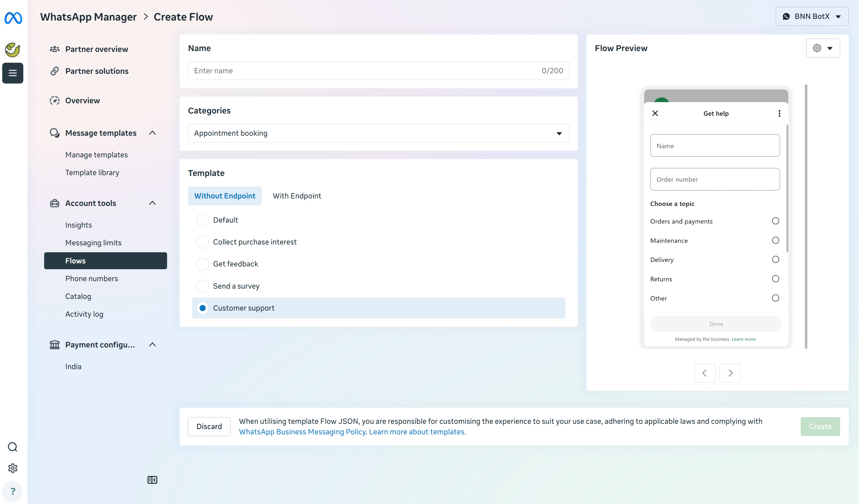Switch to With Endpoint tab
This screenshot has width=859, height=504.
(x=297, y=196)
